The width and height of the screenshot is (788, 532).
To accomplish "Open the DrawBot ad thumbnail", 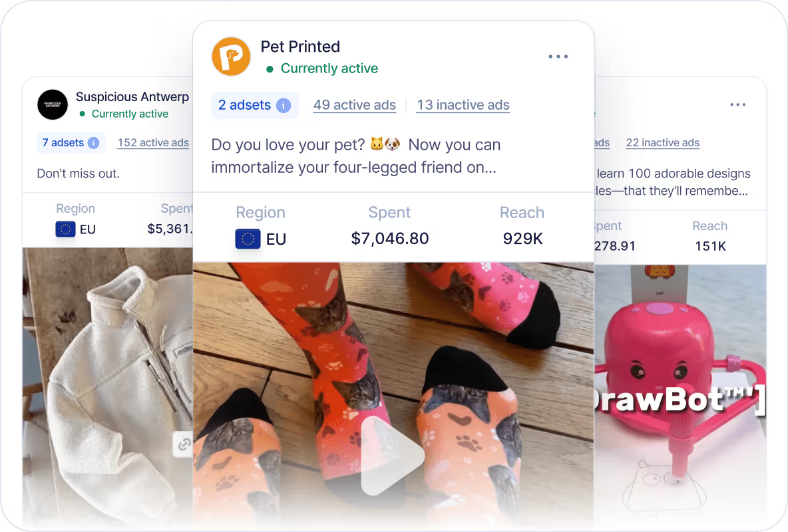I will [680, 397].
